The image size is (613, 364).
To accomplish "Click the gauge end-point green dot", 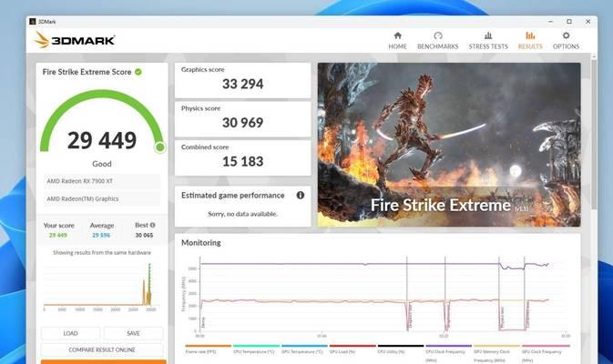I will pos(160,147).
